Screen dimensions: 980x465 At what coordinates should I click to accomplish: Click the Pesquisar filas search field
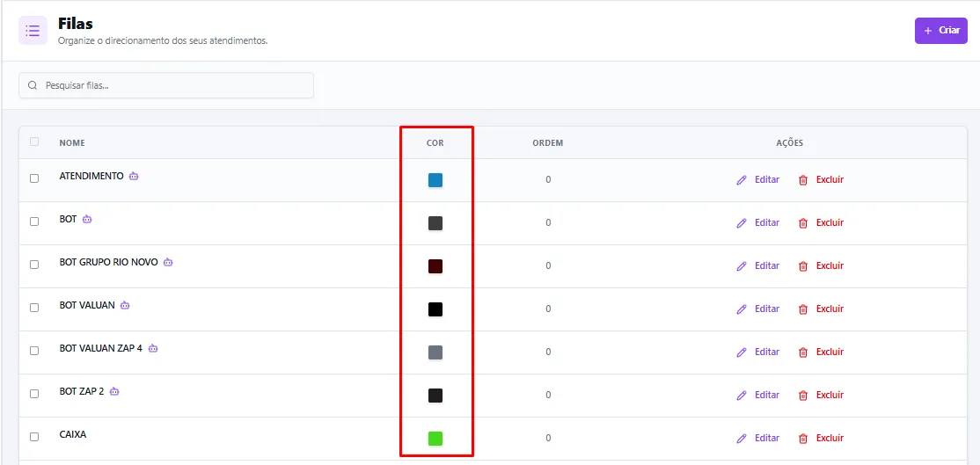pyautogui.click(x=166, y=85)
